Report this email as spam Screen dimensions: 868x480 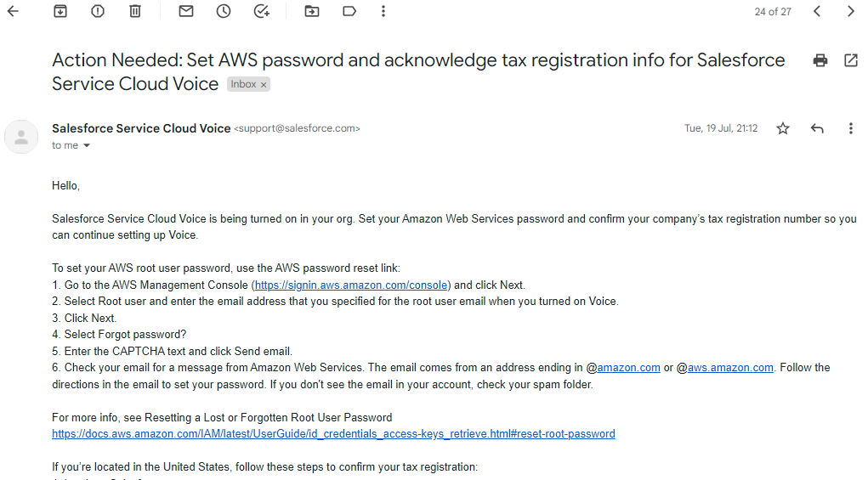click(x=98, y=11)
